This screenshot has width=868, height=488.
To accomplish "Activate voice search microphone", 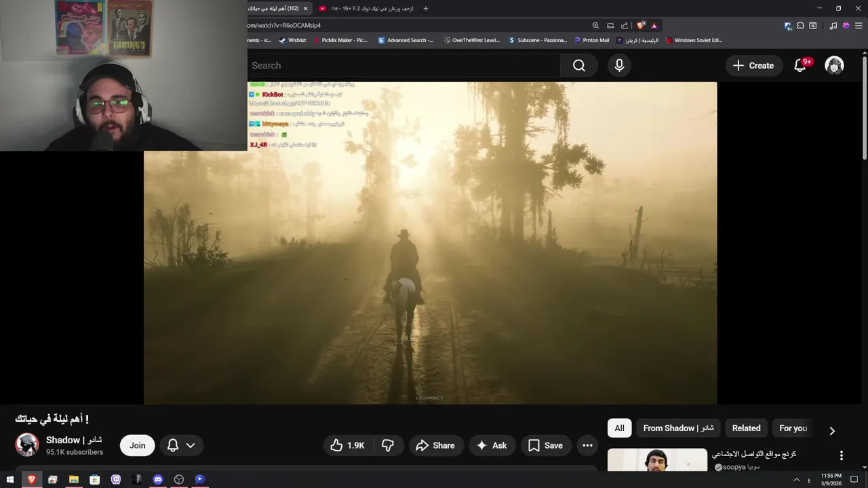I will [x=618, y=65].
